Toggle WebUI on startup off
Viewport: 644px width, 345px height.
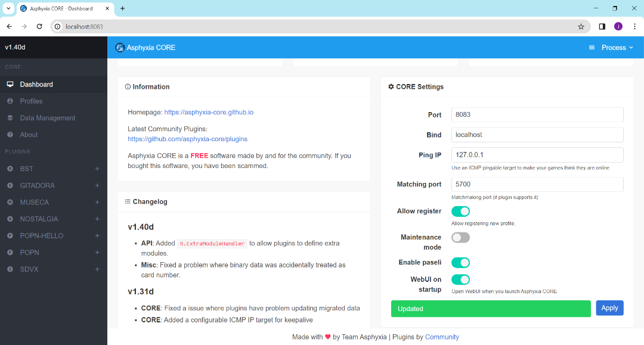click(x=460, y=279)
